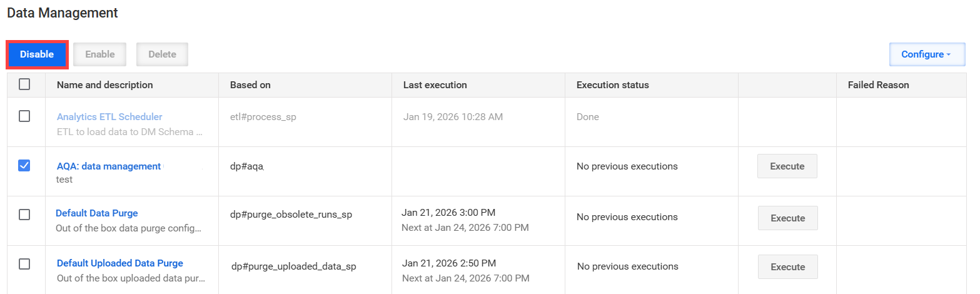Click the blue Disable button
The height and width of the screenshot is (294, 980).
37,54
